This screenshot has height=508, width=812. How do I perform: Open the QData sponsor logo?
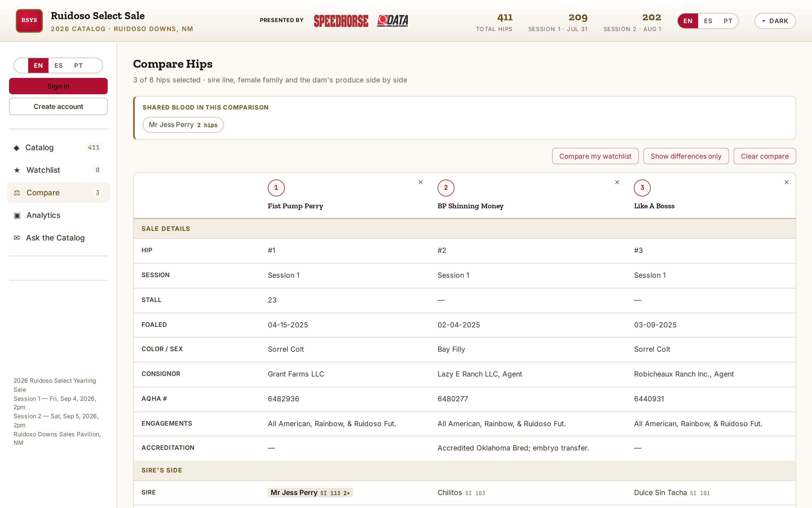point(392,21)
